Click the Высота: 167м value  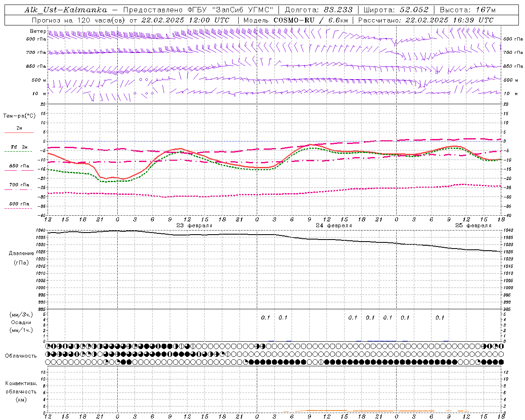tap(468, 10)
